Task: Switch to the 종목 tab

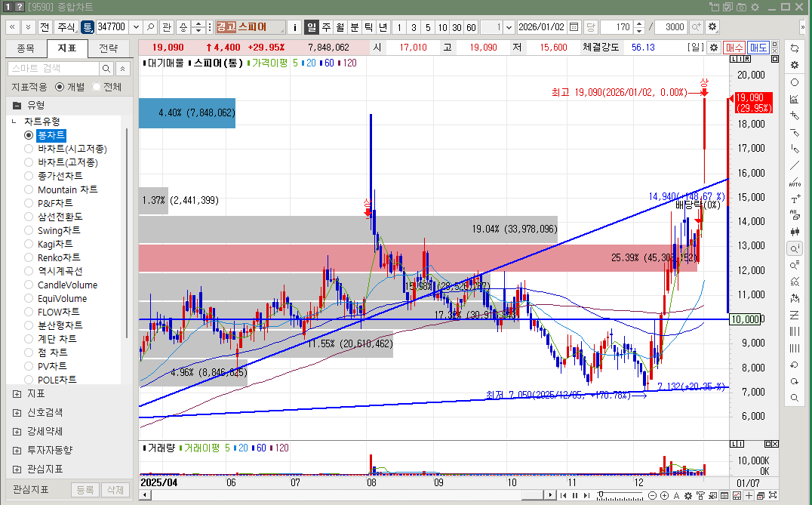Action: [x=26, y=48]
